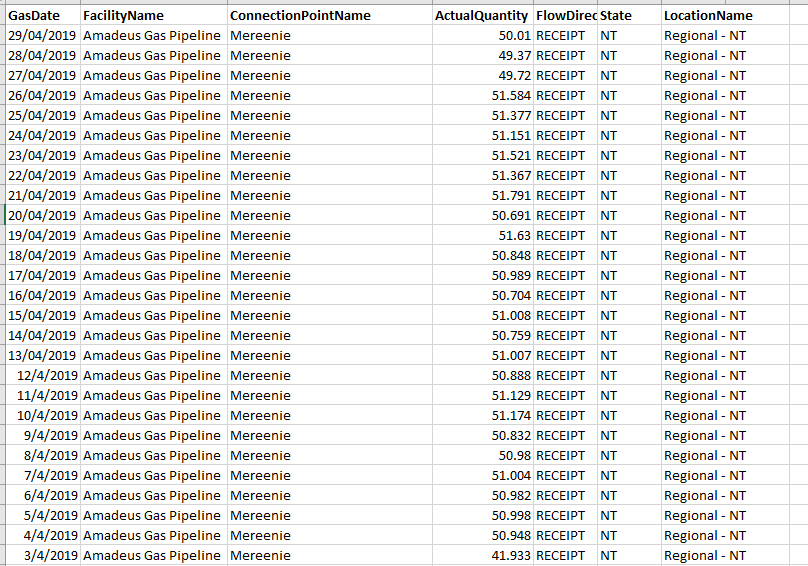Select the FlowDirection header cell

[x=565, y=15]
